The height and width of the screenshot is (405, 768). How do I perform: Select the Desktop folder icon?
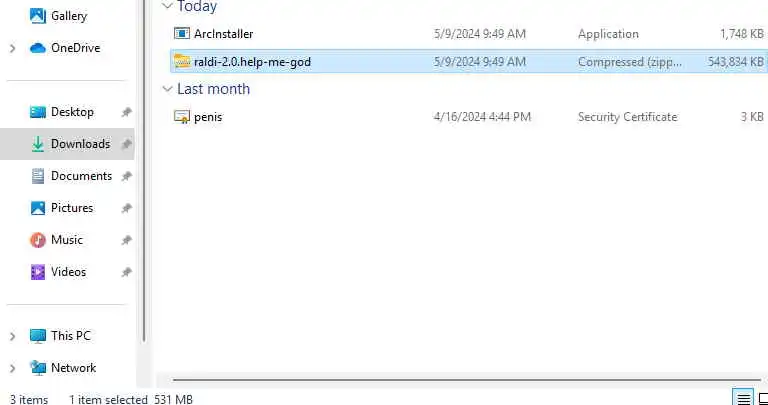click(x=38, y=112)
